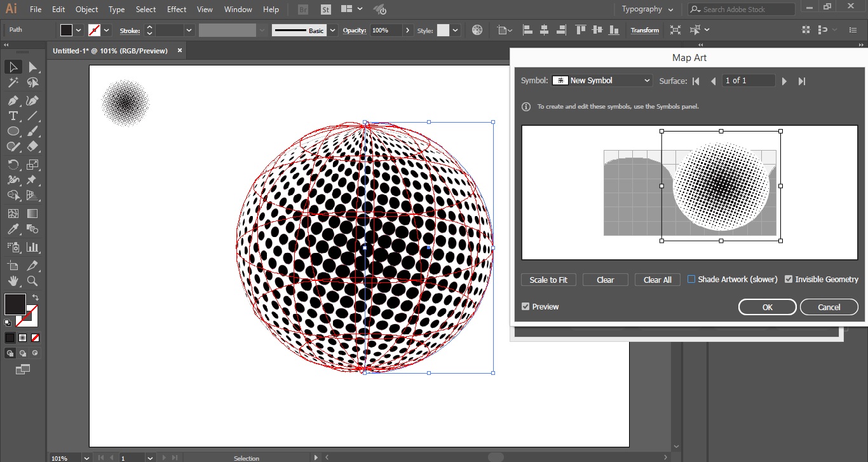Open the Object menu
This screenshot has width=868, height=462.
(x=86, y=10)
